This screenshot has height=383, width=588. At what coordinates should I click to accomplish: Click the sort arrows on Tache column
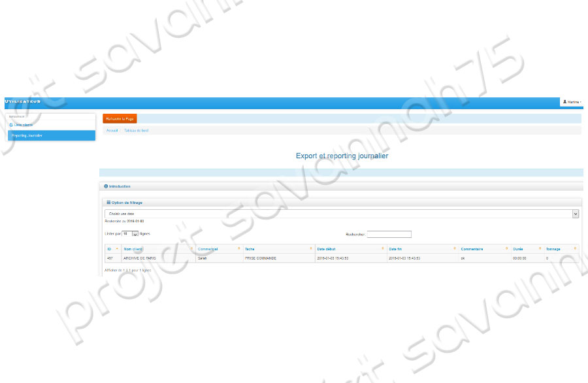coord(329,249)
